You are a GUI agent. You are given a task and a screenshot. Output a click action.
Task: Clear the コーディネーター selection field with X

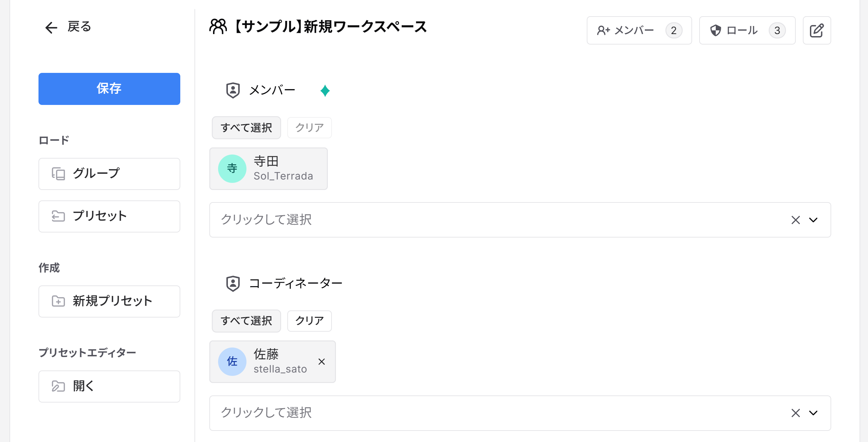coord(795,413)
